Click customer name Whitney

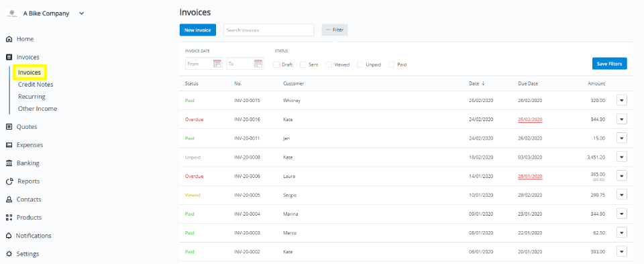pyautogui.click(x=292, y=100)
